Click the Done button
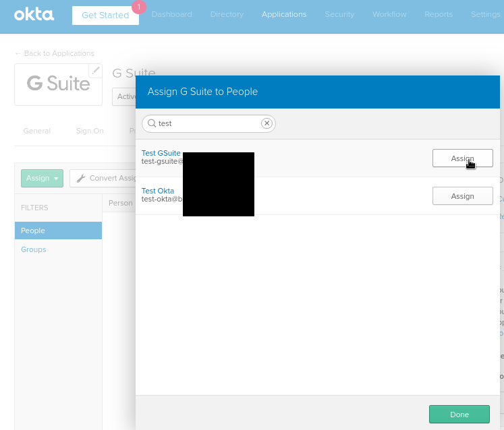This screenshot has width=504, height=430. 459,414
